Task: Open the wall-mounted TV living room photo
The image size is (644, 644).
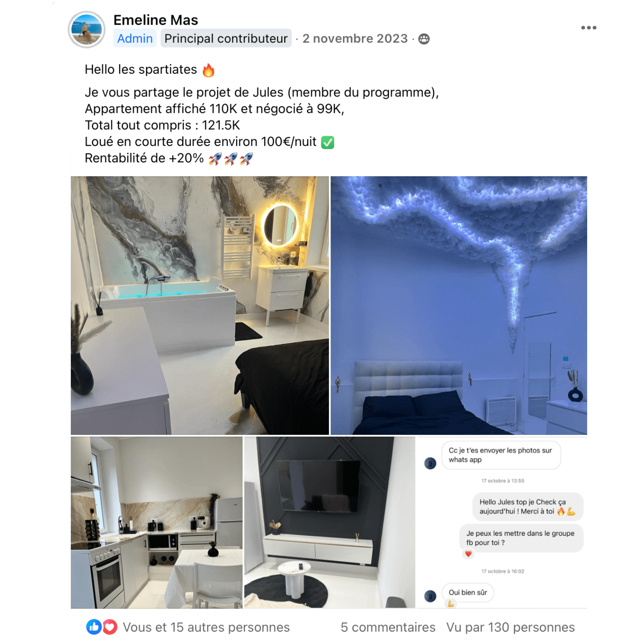Action: tap(330, 522)
